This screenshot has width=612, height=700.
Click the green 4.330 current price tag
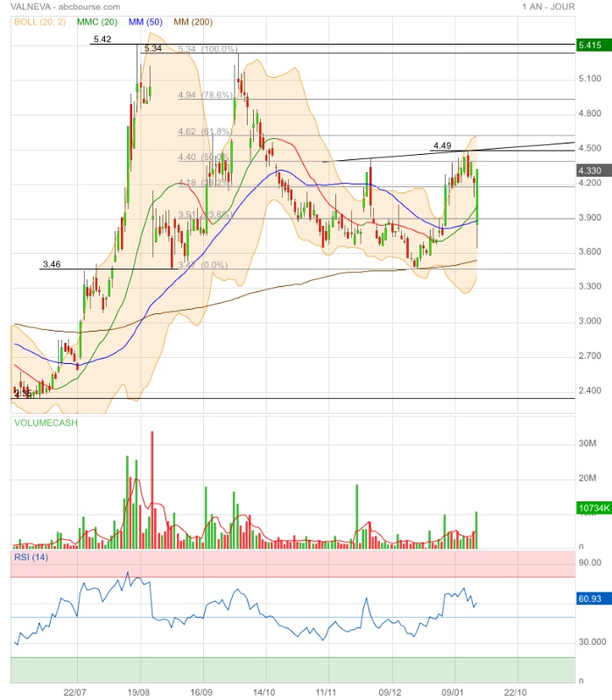click(x=591, y=169)
